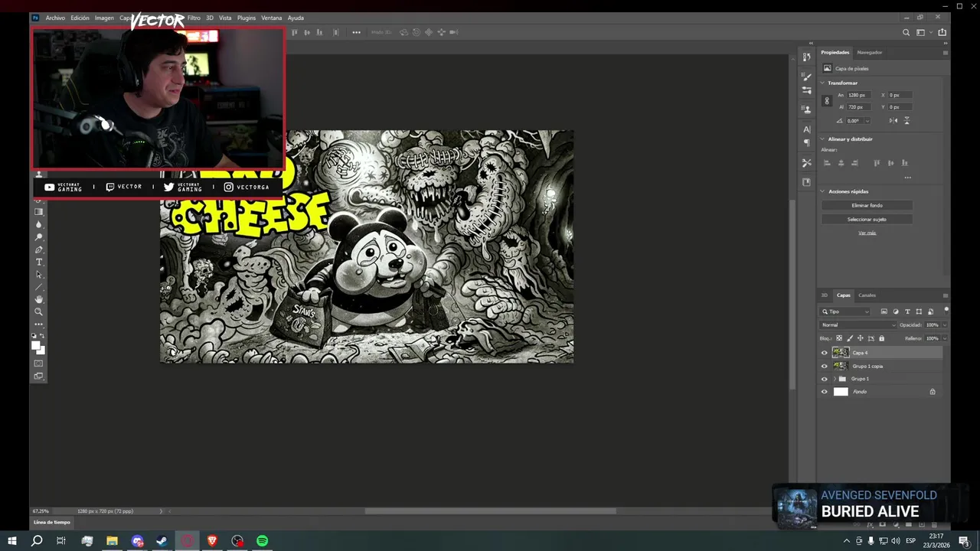980x551 pixels.
Task: Toggle lock all padlock icon
Action: pos(882,338)
